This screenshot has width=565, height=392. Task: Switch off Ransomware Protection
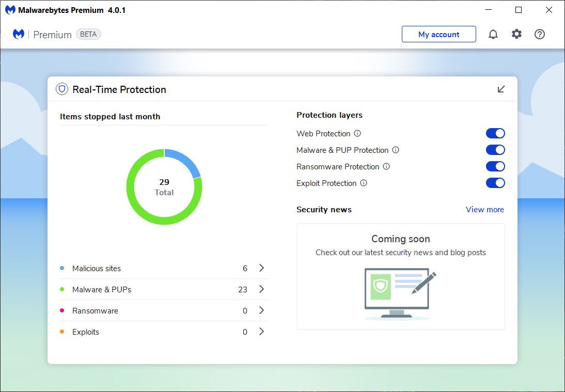pos(495,166)
